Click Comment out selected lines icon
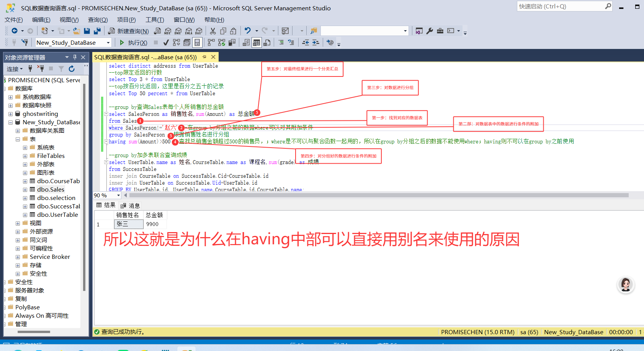This screenshot has height=351, width=644. point(281,42)
